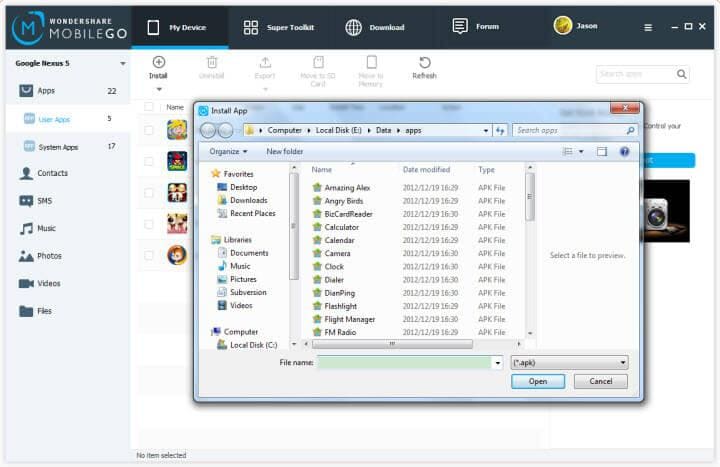This screenshot has height=467, width=720.
Task: Click Computer in the address path
Action: coord(285,131)
